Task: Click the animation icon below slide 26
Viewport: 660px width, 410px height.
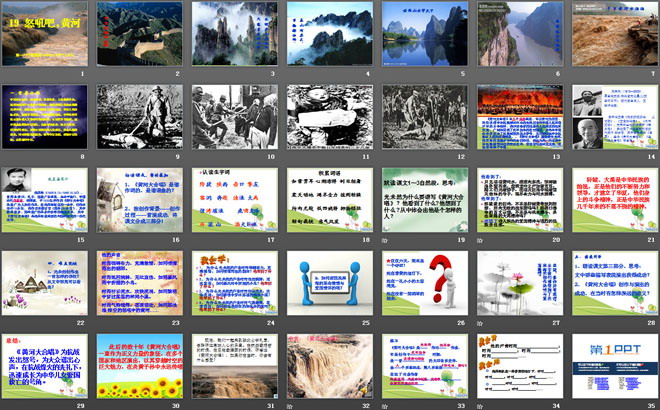Action: [x=385, y=324]
